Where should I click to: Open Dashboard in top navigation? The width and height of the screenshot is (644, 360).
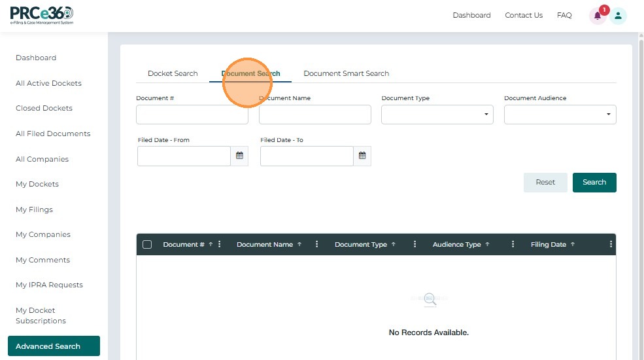(471, 15)
